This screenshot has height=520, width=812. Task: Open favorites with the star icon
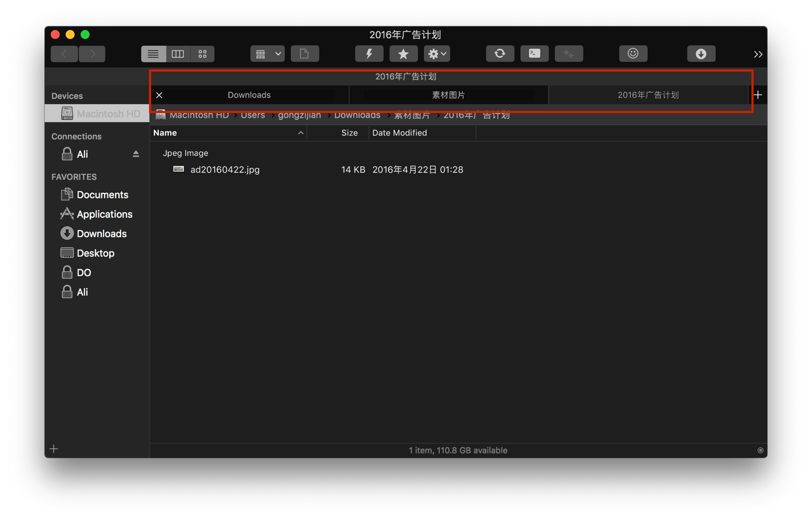tap(403, 54)
